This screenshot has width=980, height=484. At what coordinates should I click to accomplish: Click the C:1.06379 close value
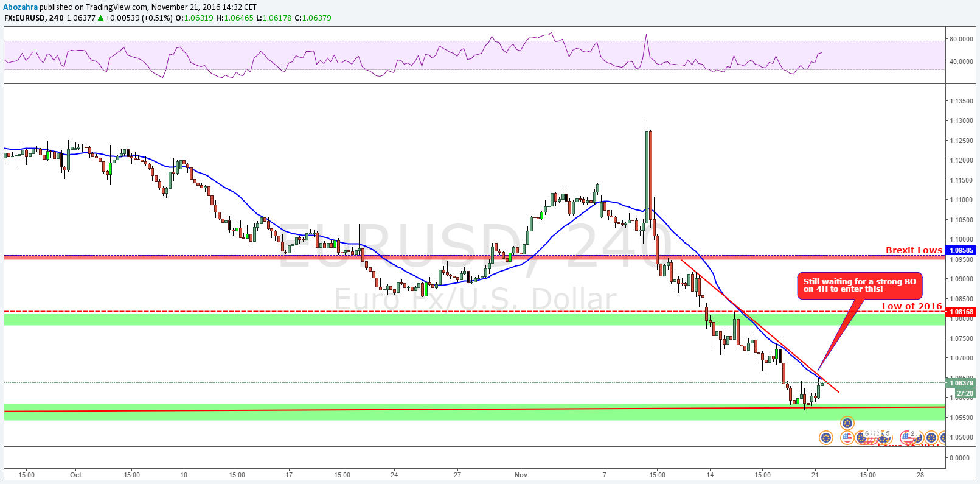pyautogui.click(x=313, y=18)
